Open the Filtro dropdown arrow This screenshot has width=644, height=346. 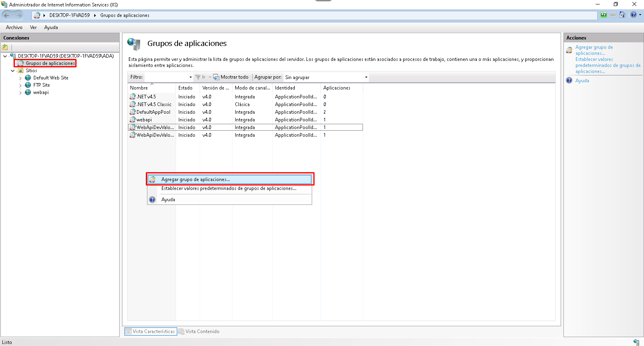[x=190, y=77]
